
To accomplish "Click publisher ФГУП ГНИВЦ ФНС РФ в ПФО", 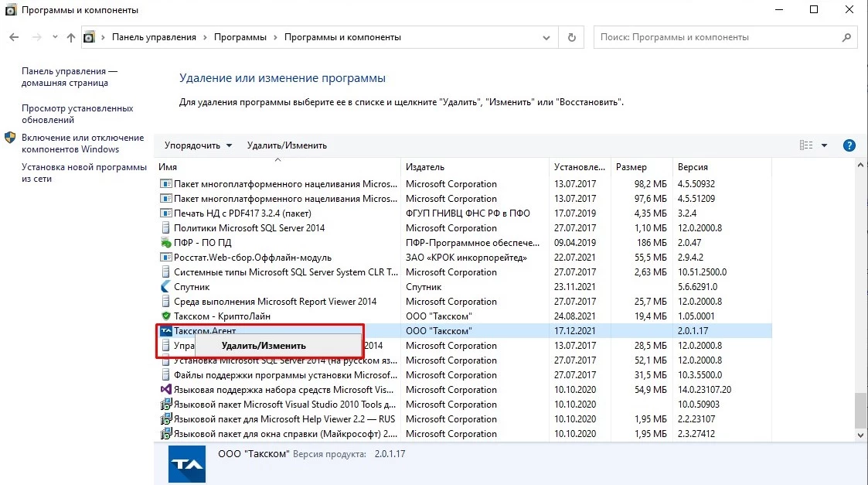I will (x=468, y=213).
